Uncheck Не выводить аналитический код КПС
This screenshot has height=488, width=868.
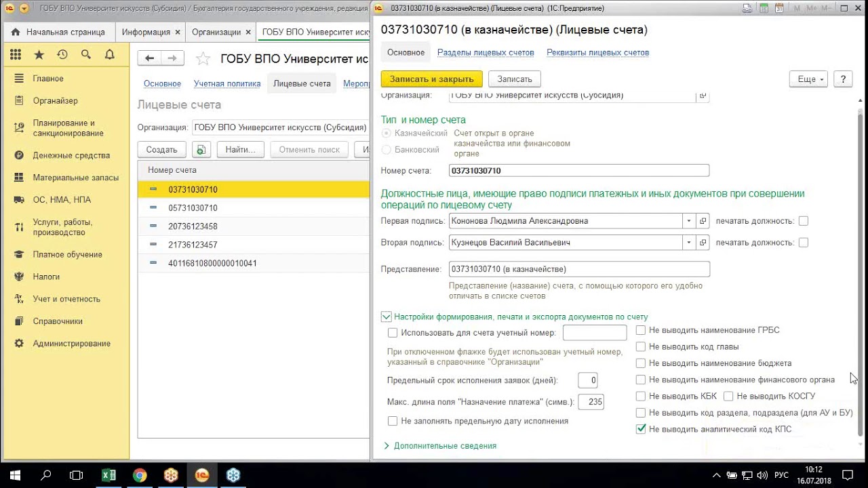coord(641,429)
